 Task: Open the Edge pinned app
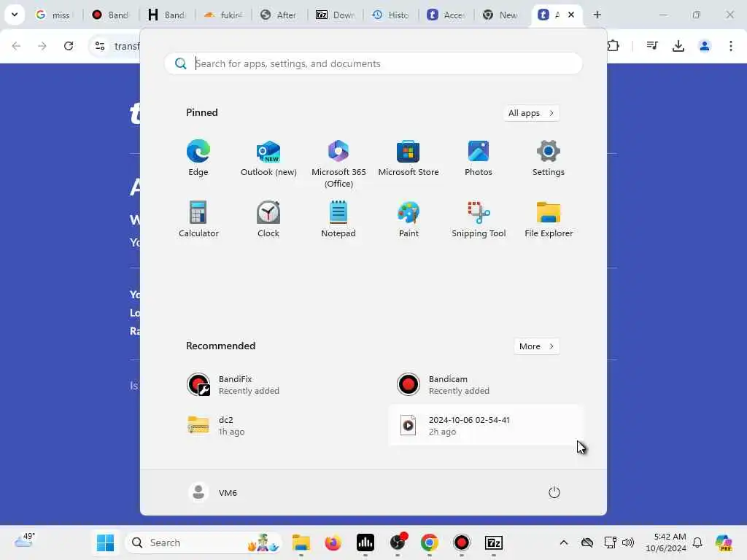click(x=198, y=158)
